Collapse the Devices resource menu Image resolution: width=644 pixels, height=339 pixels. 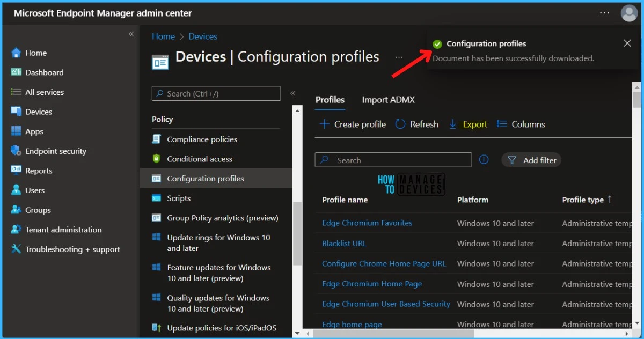(293, 93)
